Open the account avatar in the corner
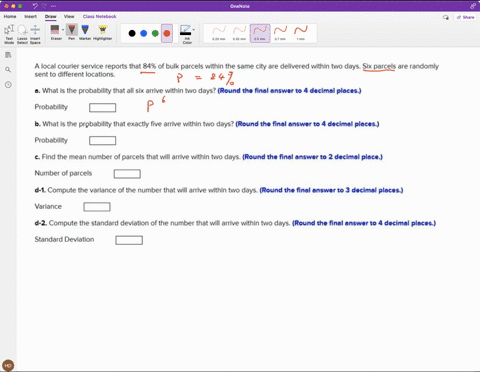The width and height of the screenshot is (480, 372). pyautogui.click(x=8, y=365)
